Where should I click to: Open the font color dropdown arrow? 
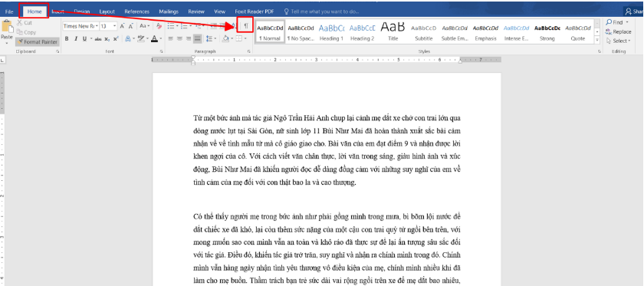160,38
